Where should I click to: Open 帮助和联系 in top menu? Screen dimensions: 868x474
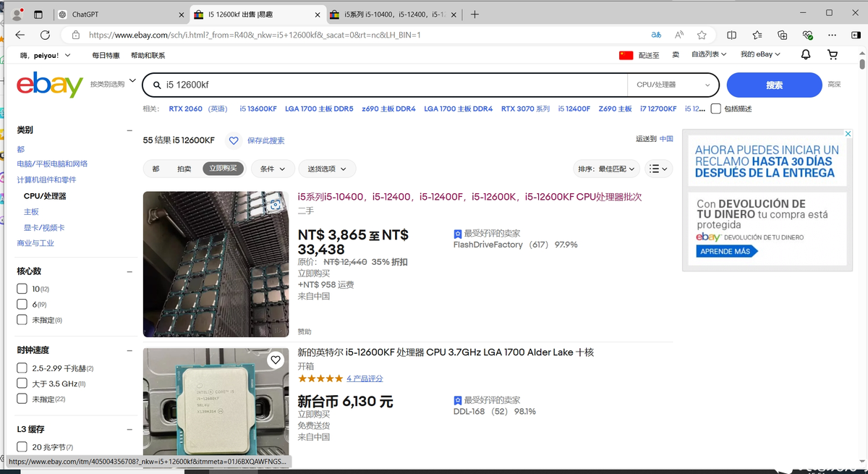(148, 55)
